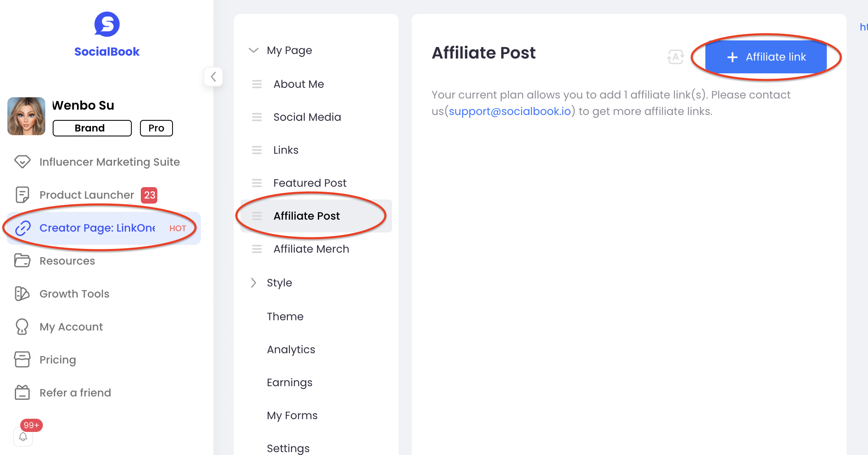868x455 pixels.
Task: Open Refer a friend menu item
Action: pos(104,393)
